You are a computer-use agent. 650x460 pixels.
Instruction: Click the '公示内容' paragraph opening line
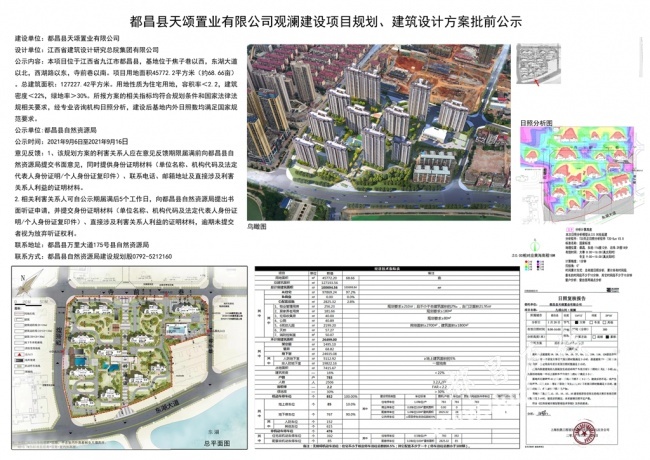[126, 61]
